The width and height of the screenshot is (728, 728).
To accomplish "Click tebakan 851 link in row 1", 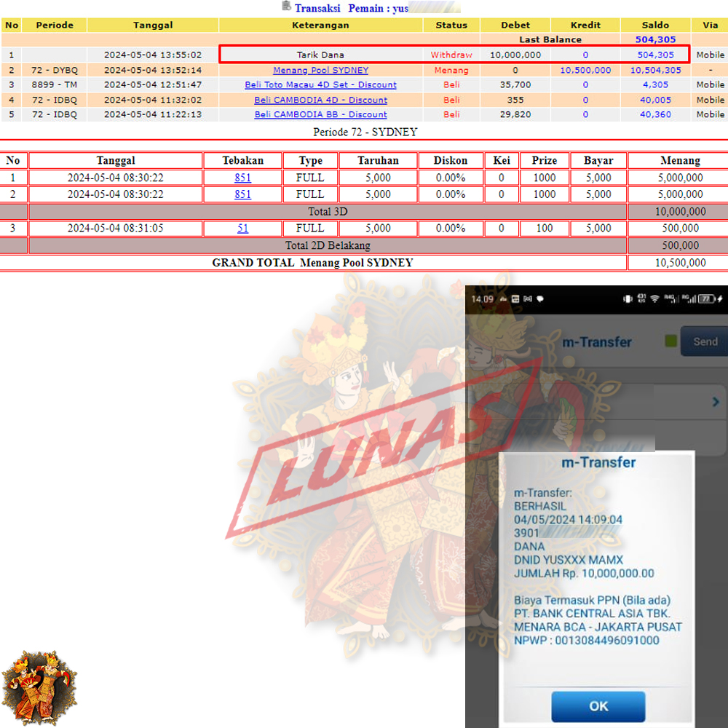I will point(242,178).
